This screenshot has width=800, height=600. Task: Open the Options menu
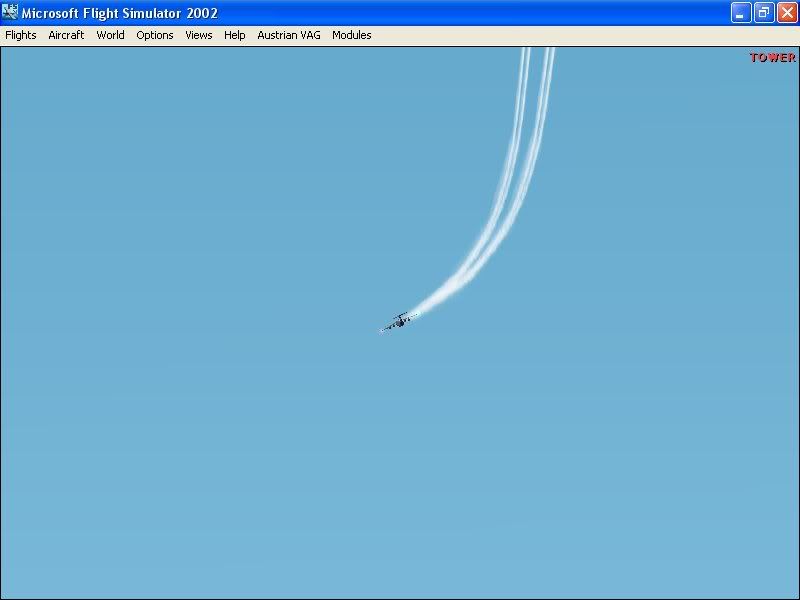click(154, 35)
